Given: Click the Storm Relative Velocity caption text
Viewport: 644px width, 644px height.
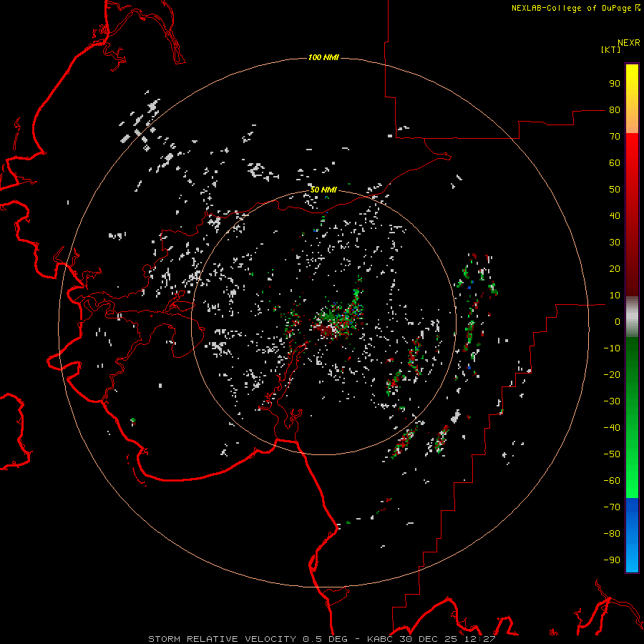Looking at the screenshot, I should [322, 639].
